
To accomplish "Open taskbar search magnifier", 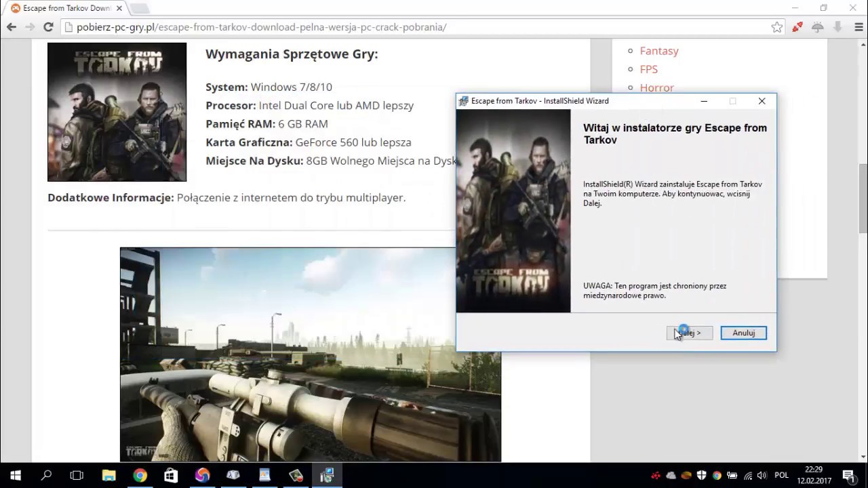I will point(46,475).
